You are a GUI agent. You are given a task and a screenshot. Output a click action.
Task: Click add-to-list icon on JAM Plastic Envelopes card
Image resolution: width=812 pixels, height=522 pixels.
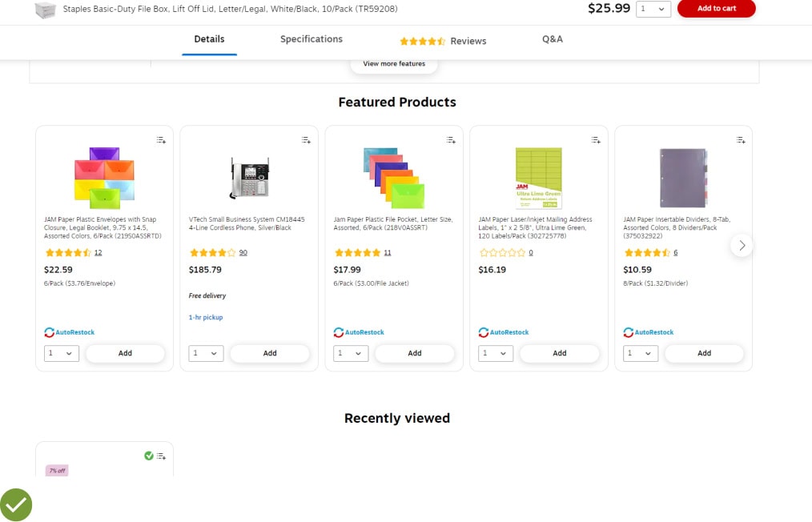coord(161,140)
